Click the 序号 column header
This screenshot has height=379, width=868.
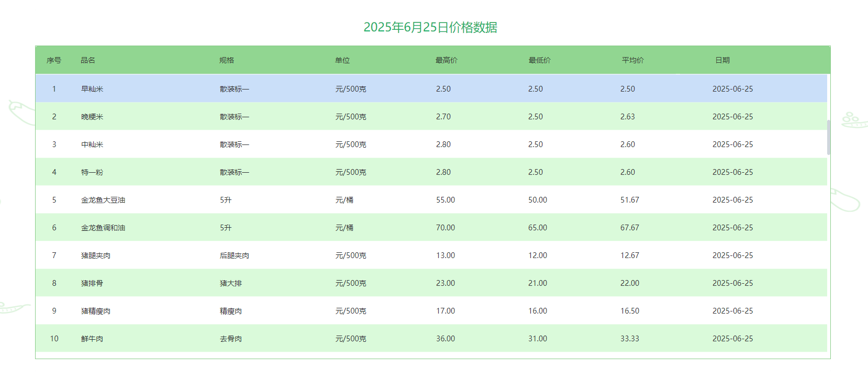tap(54, 60)
